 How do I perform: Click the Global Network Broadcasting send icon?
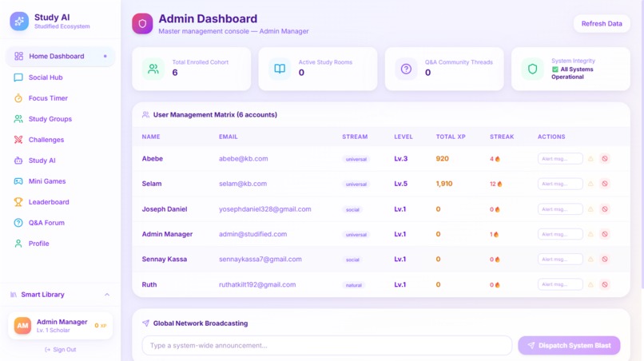tap(145, 323)
